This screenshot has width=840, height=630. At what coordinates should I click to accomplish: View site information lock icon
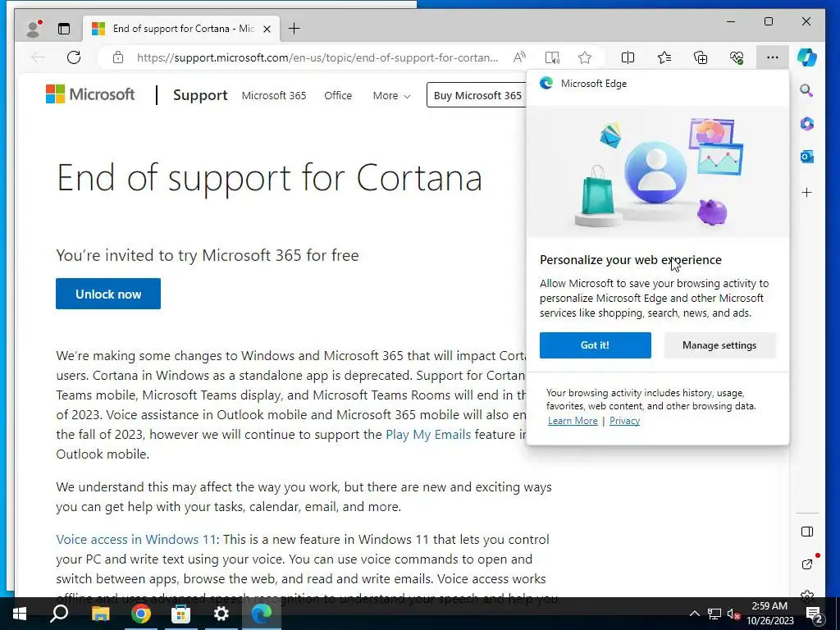118,57
